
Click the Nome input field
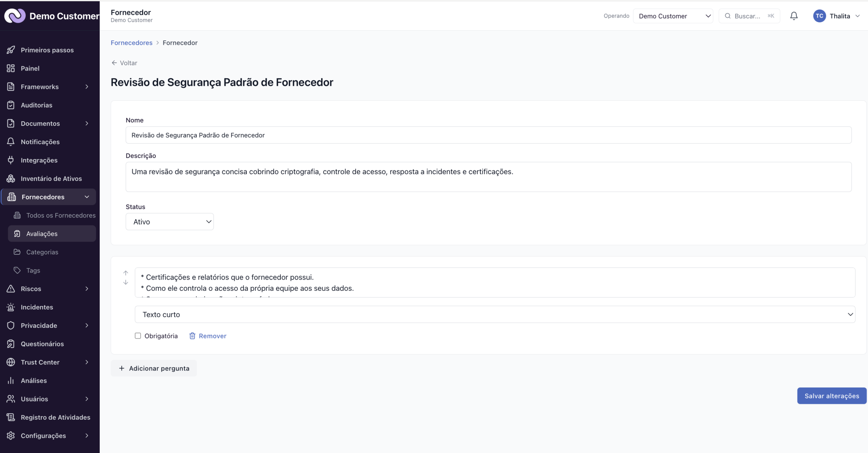(x=488, y=135)
